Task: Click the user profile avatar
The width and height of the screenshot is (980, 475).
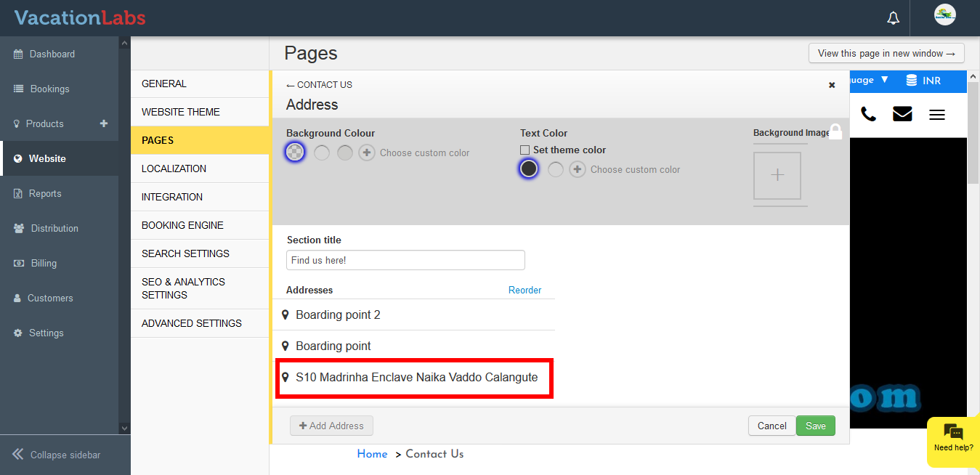Action: (944, 15)
